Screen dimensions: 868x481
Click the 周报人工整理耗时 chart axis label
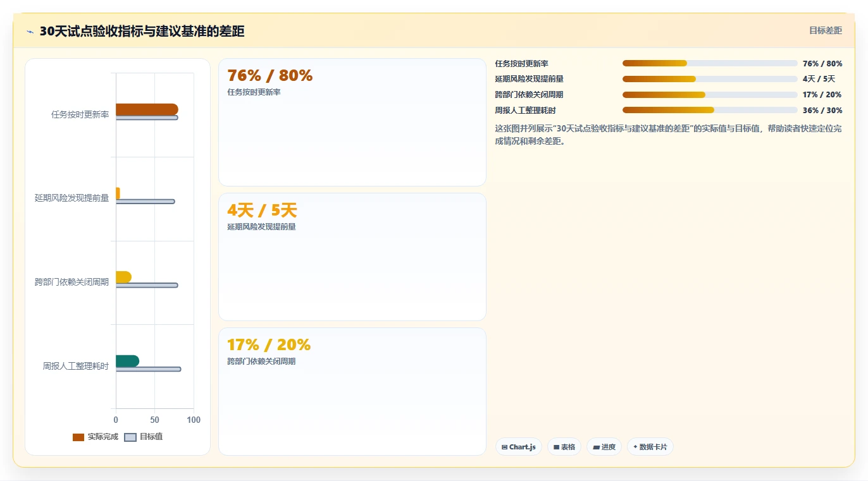pyautogui.click(x=76, y=366)
